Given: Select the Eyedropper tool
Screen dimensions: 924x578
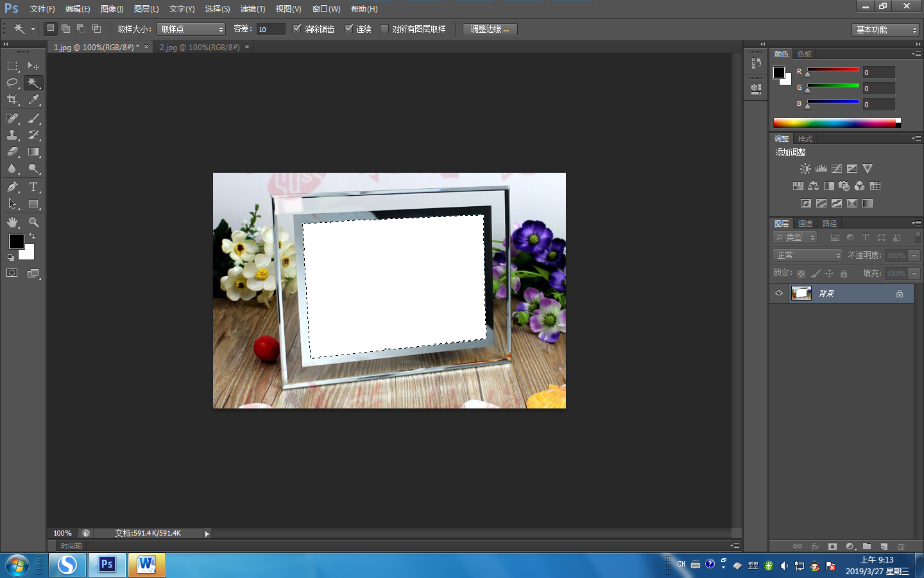Looking at the screenshot, I should click(x=33, y=100).
